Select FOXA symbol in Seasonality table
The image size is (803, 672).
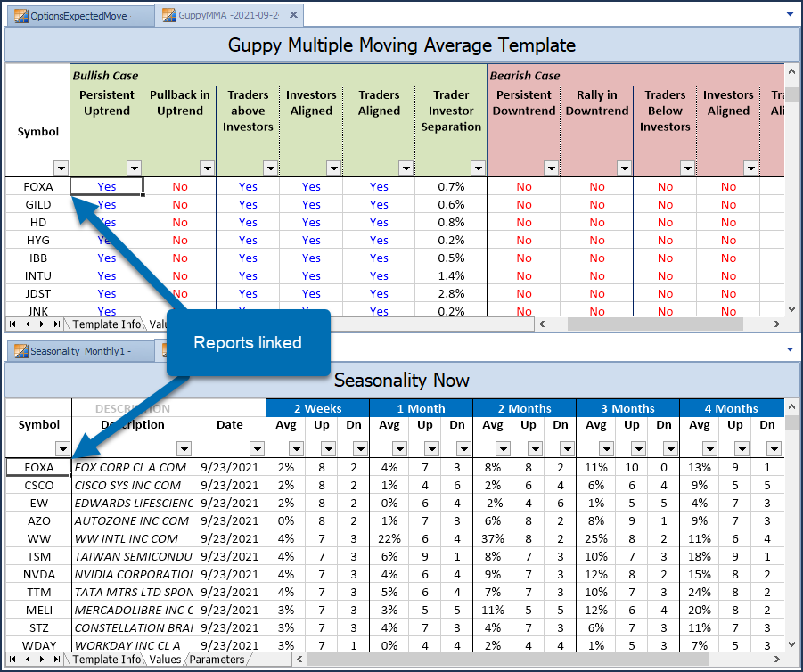[39, 467]
